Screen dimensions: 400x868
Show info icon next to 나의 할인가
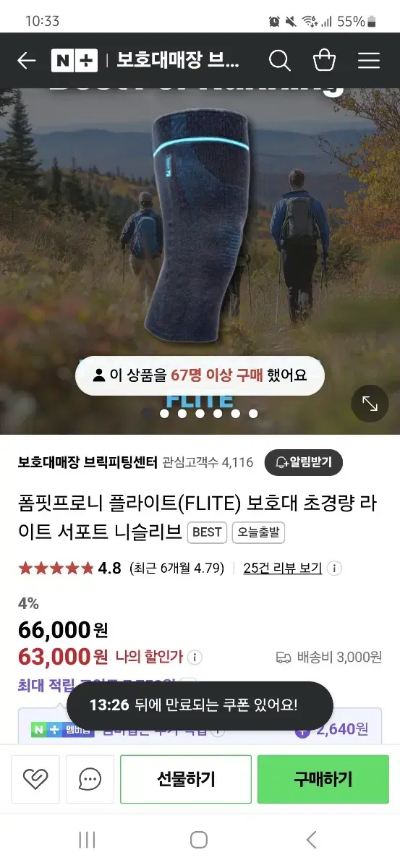pyautogui.click(x=195, y=658)
